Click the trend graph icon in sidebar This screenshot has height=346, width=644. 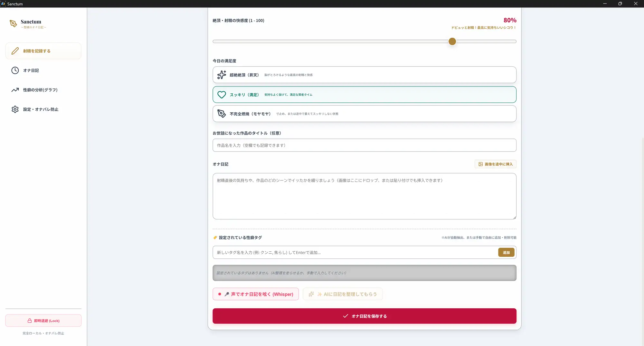pyautogui.click(x=15, y=90)
